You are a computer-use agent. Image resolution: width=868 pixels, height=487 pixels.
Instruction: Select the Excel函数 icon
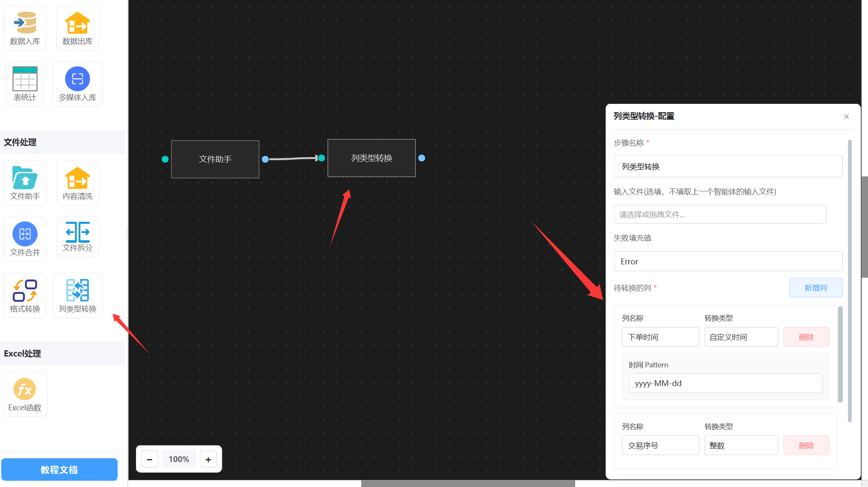point(25,389)
